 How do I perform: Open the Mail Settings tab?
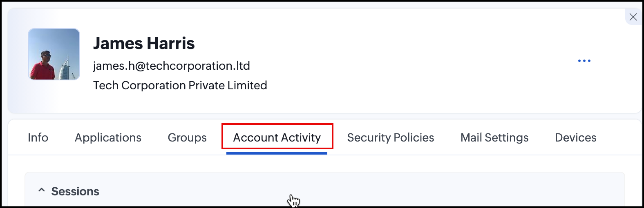pyautogui.click(x=494, y=137)
